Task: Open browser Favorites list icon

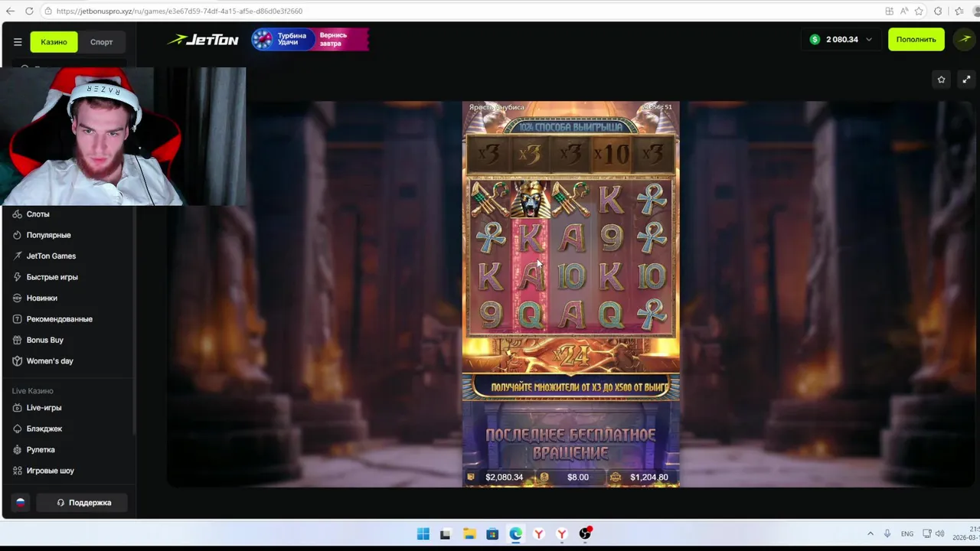Action: [x=959, y=11]
